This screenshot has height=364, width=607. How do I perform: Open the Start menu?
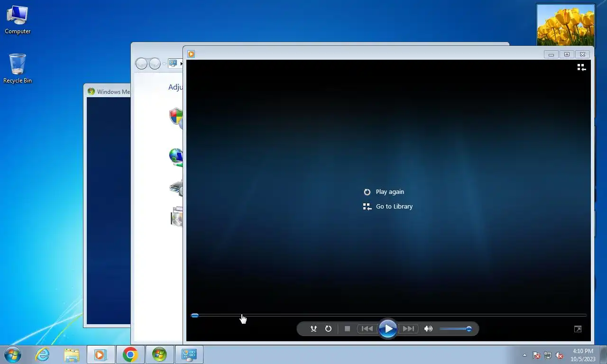click(13, 355)
